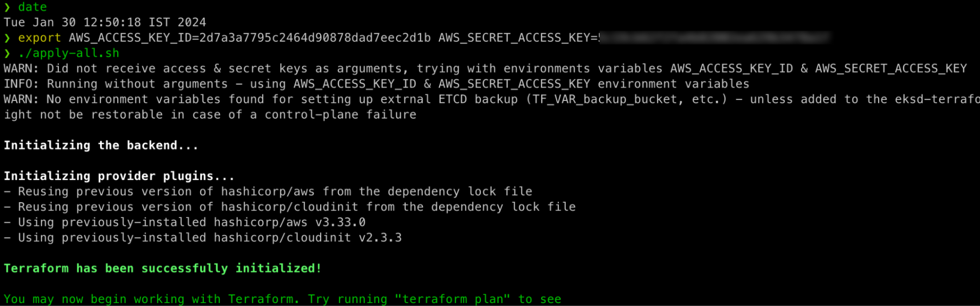Click the prompt arrow before export command
980x306 pixels.
click(7, 38)
